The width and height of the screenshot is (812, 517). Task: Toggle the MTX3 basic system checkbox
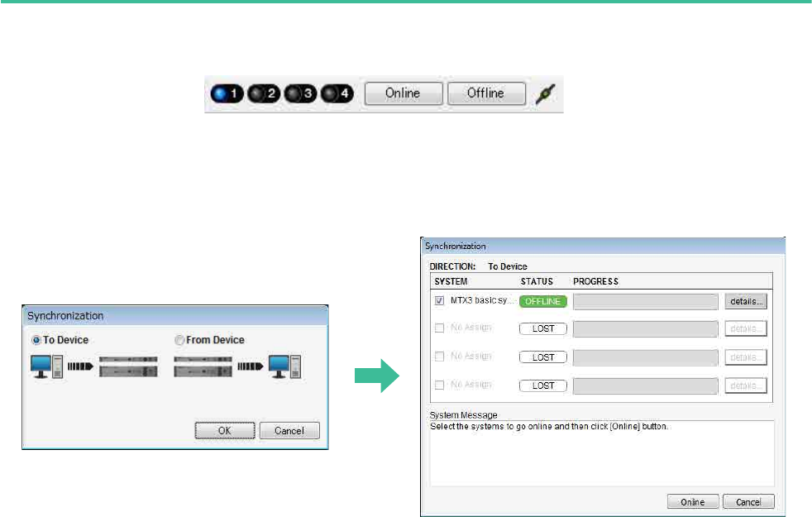439,300
